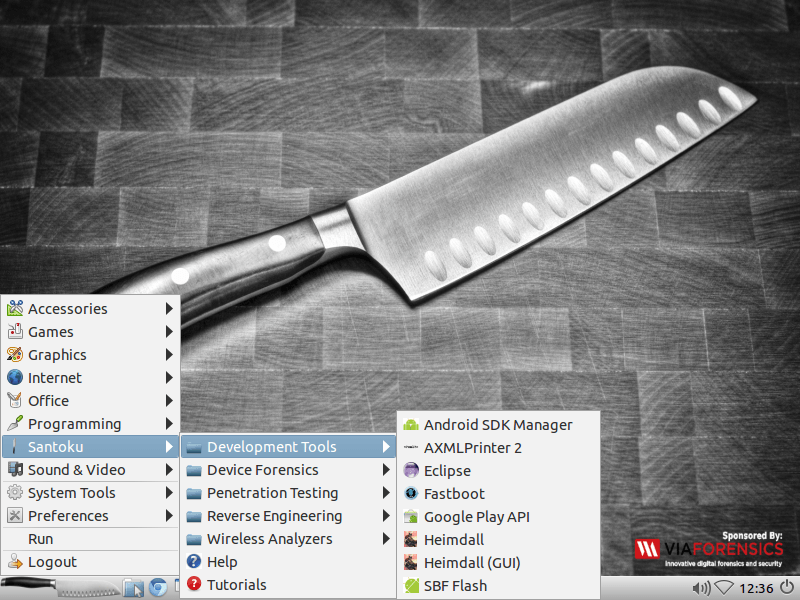This screenshot has width=800, height=600.
Task: Open the file manager launcher in taskbar
Action: point(133,588)
